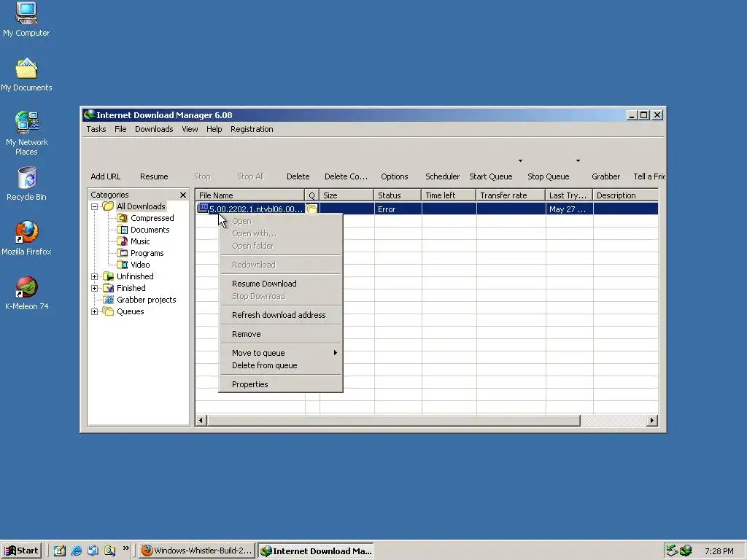
Task: Click Show Desktop icon in Quick Launch
Action: click(x=60, y=551)
